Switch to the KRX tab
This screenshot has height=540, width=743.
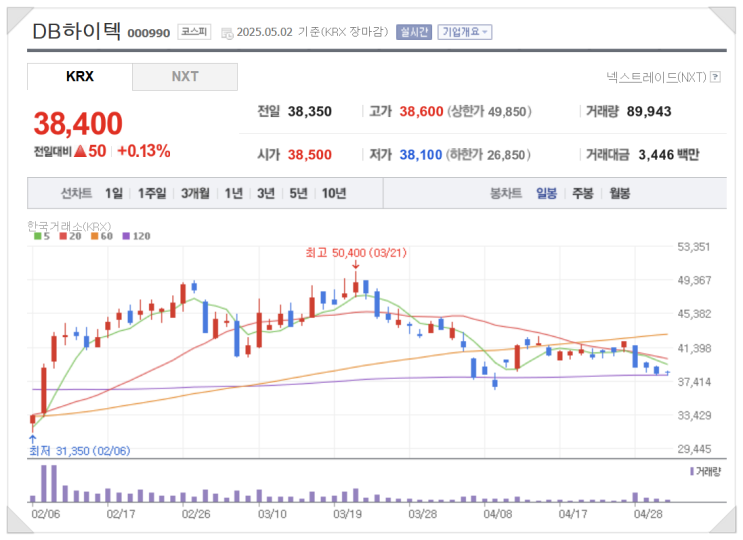[80, 77]
